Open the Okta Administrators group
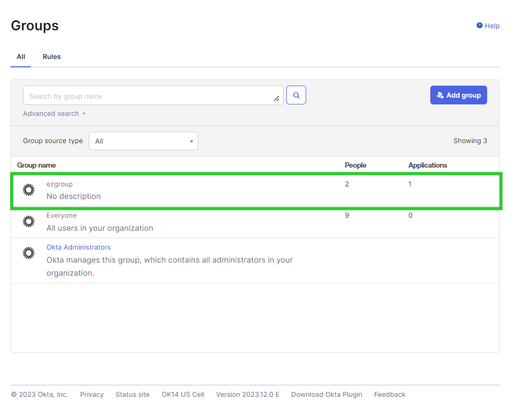The image size is (532, 413). point(78,247)
